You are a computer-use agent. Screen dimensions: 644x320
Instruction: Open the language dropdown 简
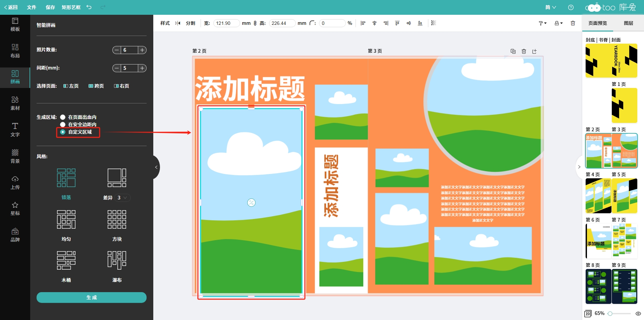coord(550,7)
